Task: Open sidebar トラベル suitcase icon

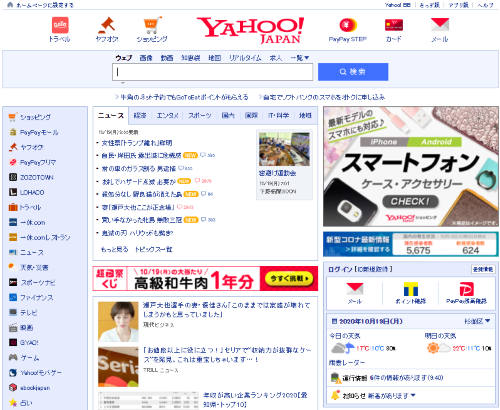Action: click(13, 207)
